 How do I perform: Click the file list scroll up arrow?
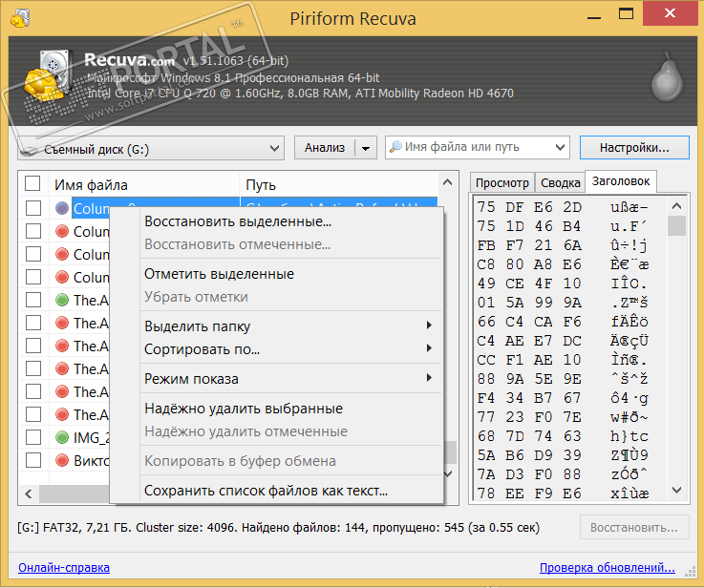(447, 182)
